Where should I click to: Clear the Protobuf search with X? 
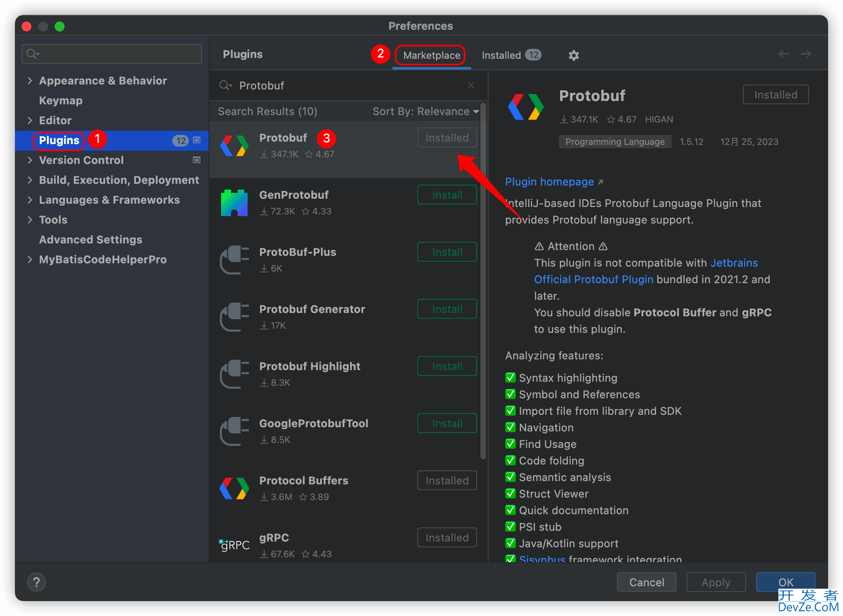tap(471, 85)
